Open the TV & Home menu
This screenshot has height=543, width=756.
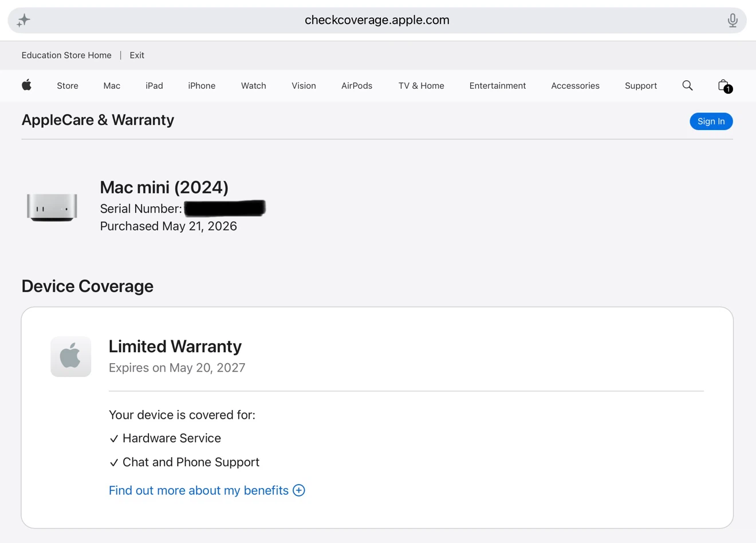click(x=421, y=86)
